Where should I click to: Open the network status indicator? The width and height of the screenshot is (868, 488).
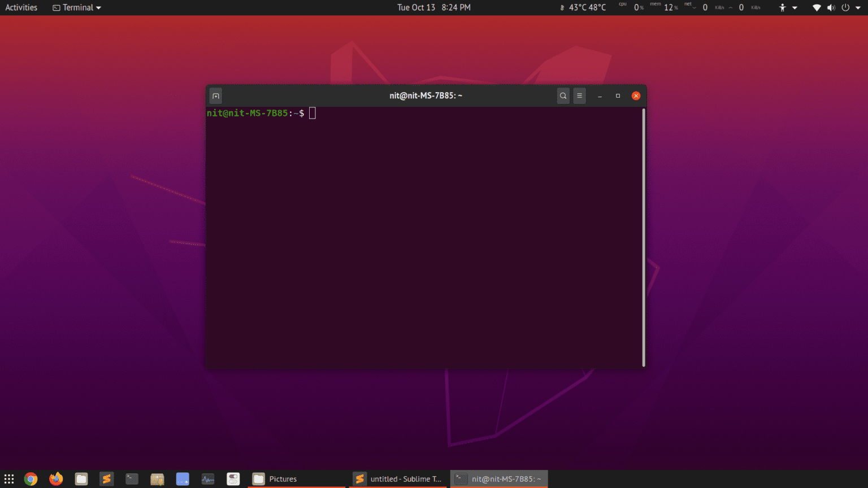pos(815,7)
